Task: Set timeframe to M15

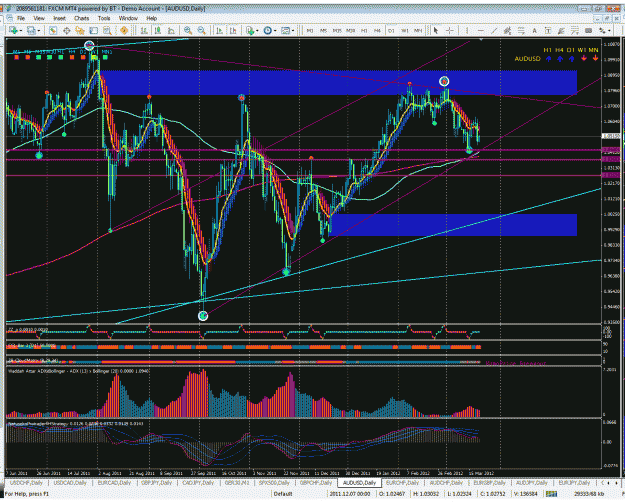Action: coord(337,30)
